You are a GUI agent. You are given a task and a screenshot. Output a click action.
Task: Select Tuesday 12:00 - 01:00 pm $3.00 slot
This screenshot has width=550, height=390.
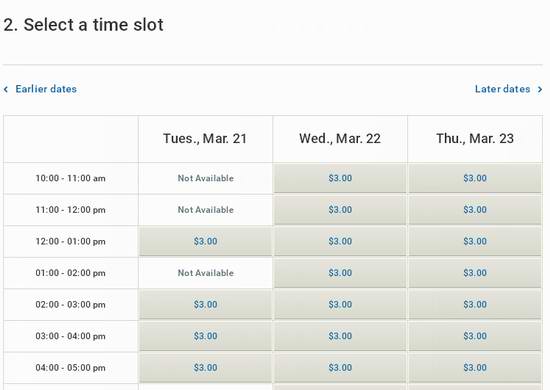click(206, 241)
